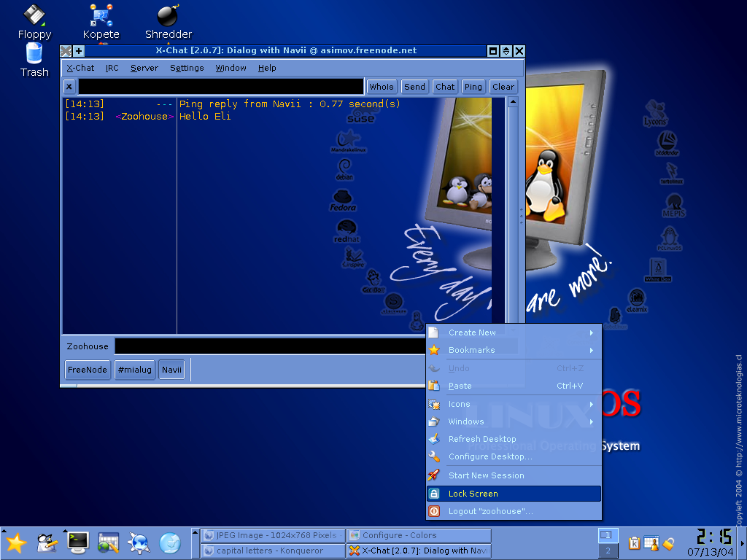This screenshot has width=747, height=560.
Task: Click the Bookmarks star icon
Action: click(x=434, y=350)
